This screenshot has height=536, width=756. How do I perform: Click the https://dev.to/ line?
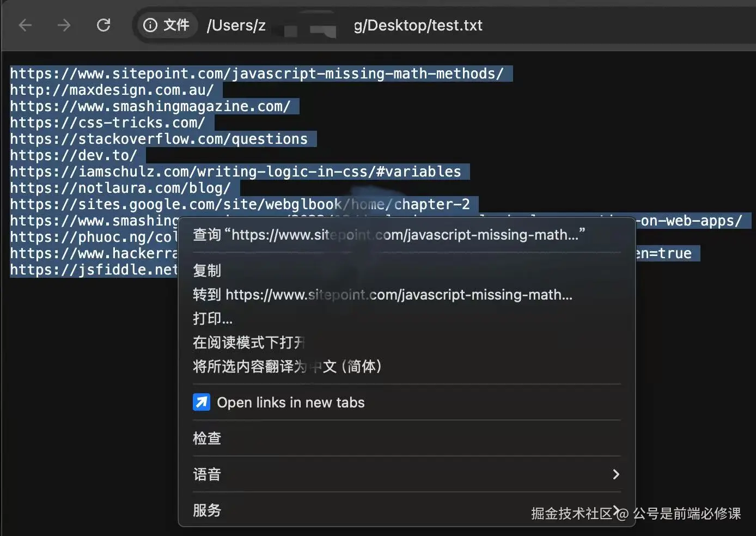(x=74, y=155)
